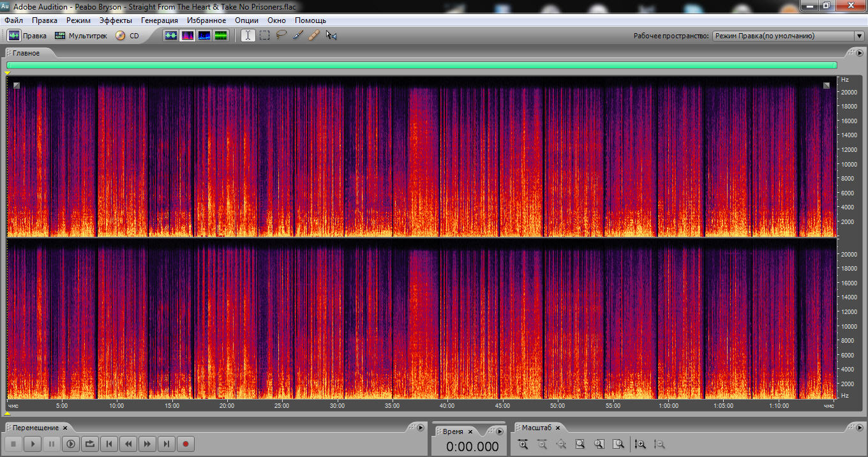Viewport: 868px width, 457px height.
Task: Switch to CD view
Action: (x=128, y=36)
